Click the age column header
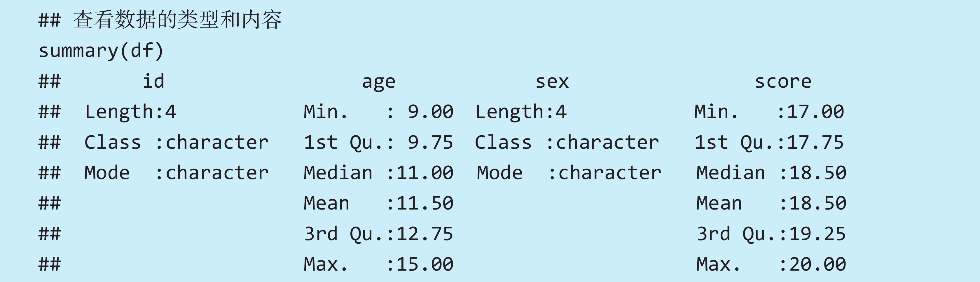 point(378,81)
